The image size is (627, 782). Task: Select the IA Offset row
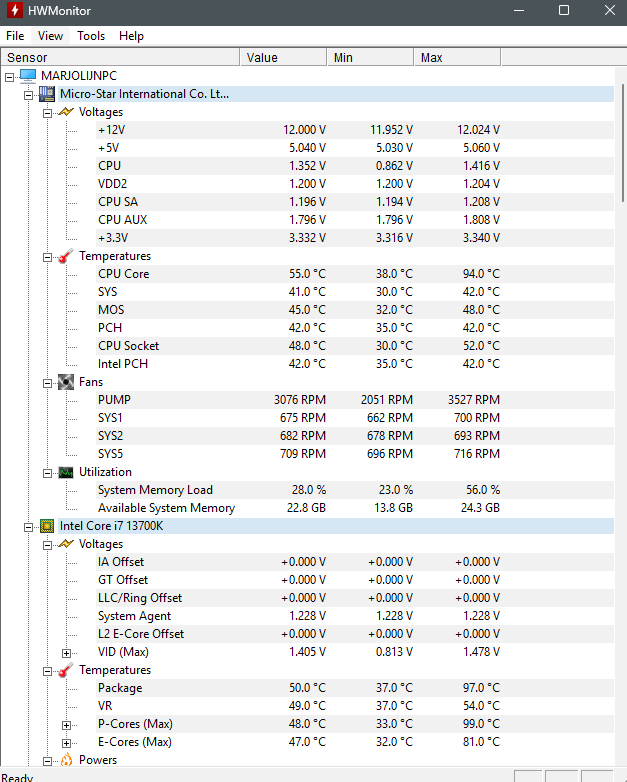click(355, 562)
